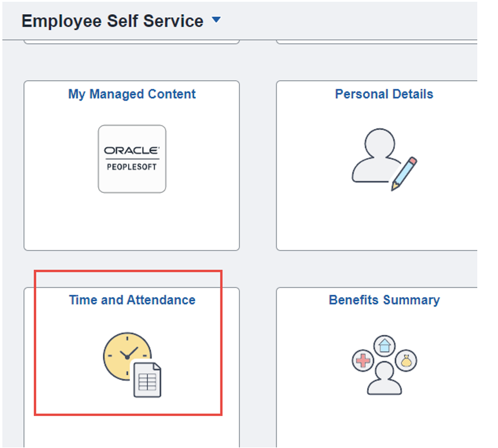
Task: Select the Oracle PeopleSoft logo icon
Action: pyautogui.click(x=131, y=158)
